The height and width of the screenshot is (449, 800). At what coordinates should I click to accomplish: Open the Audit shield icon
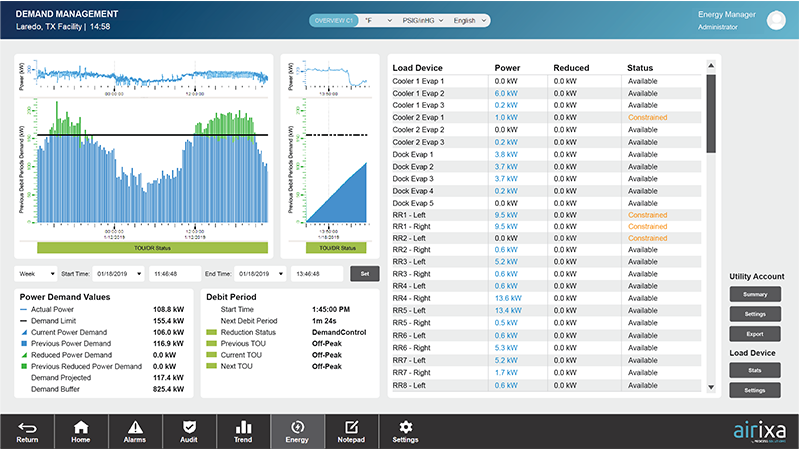[x=189, y=428]
